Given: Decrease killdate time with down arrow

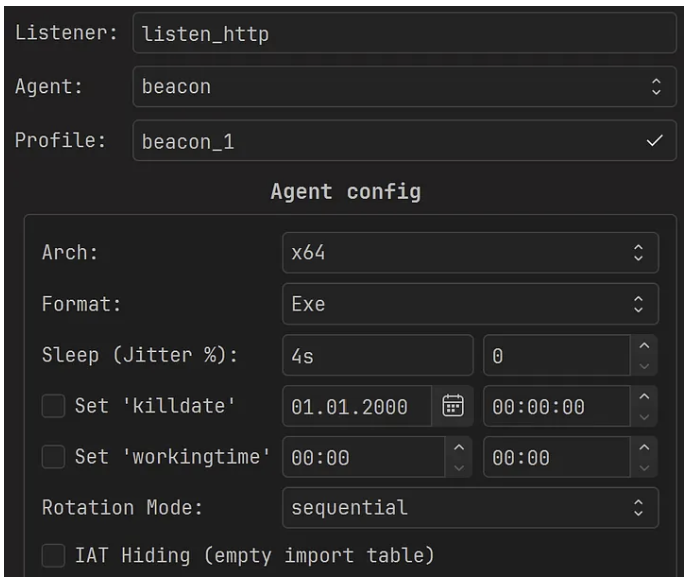Looking at the screenshot, I should [643, 416].
